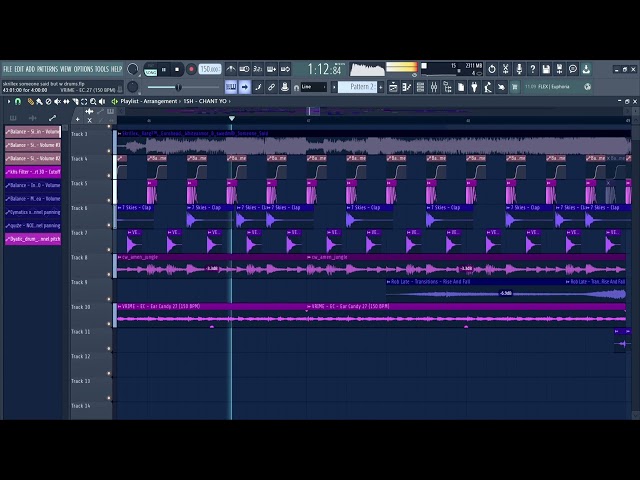
Task: Open the FILE menu
Action: click(8, 69)
